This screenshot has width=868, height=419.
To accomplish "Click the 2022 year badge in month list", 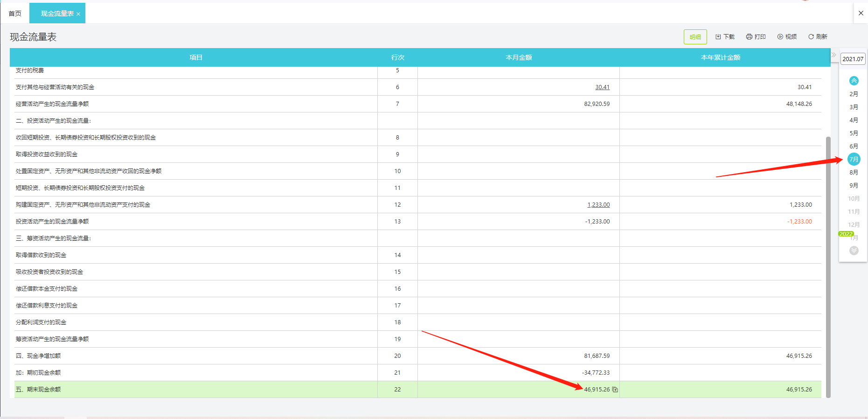I will point(846,234).
